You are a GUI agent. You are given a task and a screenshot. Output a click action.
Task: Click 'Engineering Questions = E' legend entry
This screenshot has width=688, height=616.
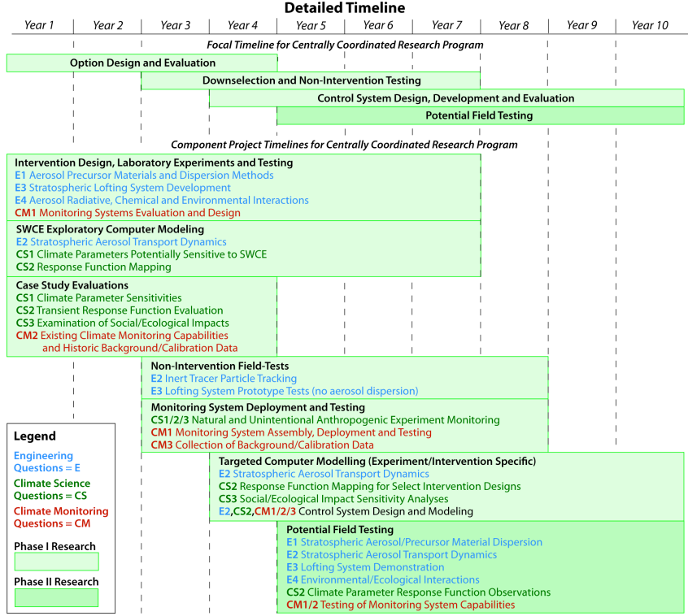(47, 462)
